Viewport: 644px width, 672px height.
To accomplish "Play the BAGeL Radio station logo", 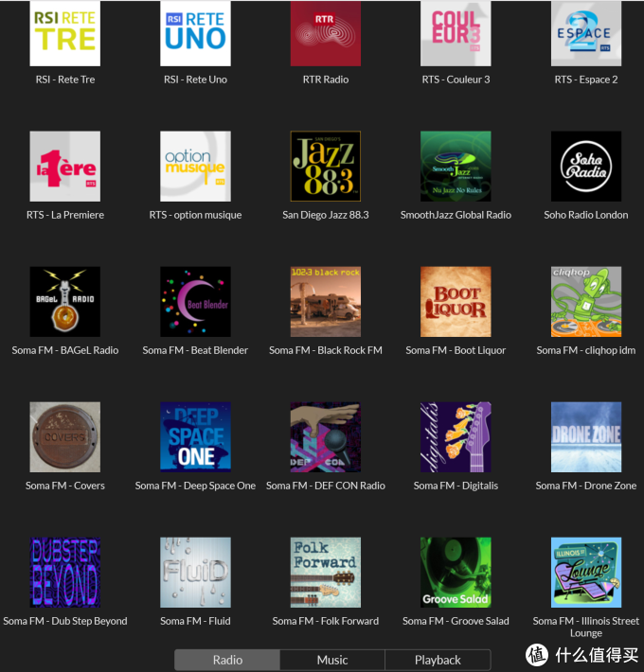I will [65, 302].
